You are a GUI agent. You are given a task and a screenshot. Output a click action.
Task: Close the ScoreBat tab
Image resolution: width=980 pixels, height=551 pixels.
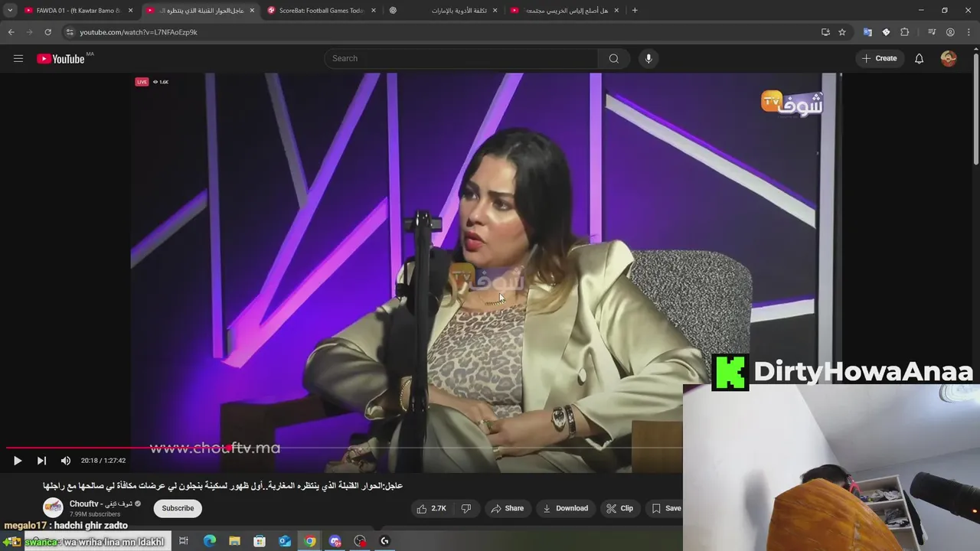click(x=374, y=11)
